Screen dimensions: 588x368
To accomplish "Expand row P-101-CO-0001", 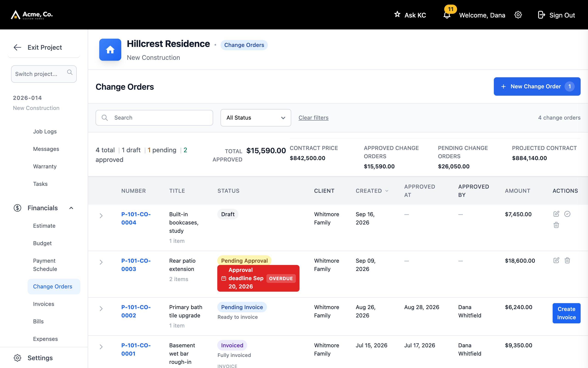I will coord(101,347).
